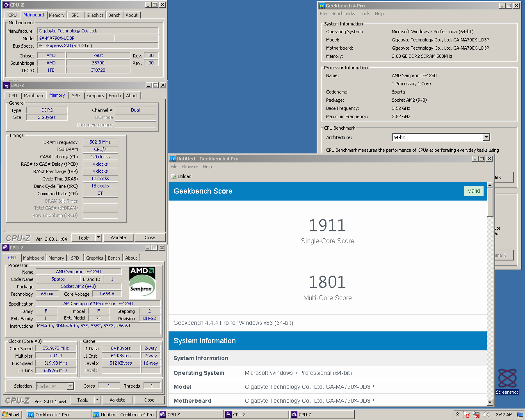Click scrollbar up arrow in Geekbench results
The width and height of the screenshot is (525, 420).
coord(490,185)
